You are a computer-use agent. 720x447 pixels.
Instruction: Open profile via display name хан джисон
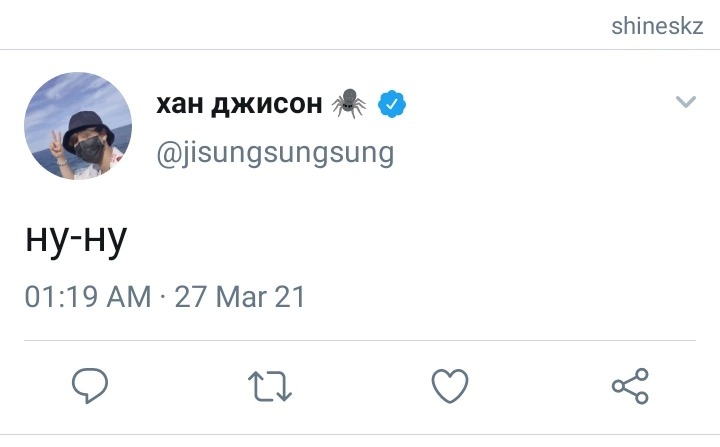pyautogui.click(x=239, y=104)
